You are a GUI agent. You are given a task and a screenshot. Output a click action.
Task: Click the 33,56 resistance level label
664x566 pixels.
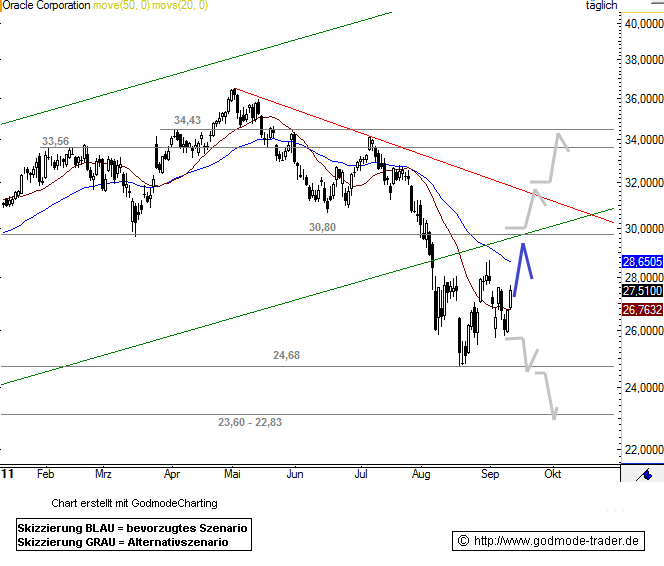[55, 141]
